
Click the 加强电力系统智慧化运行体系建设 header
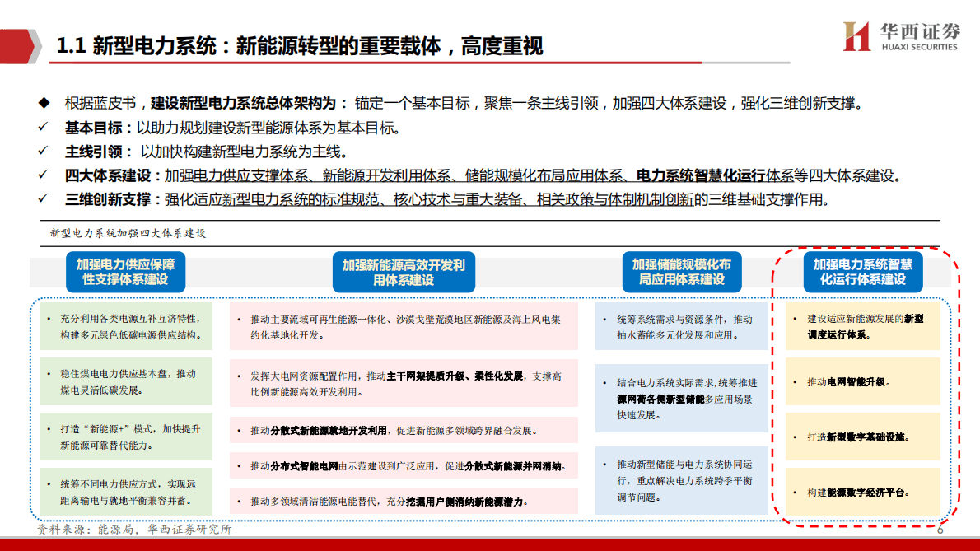(862, 272)
